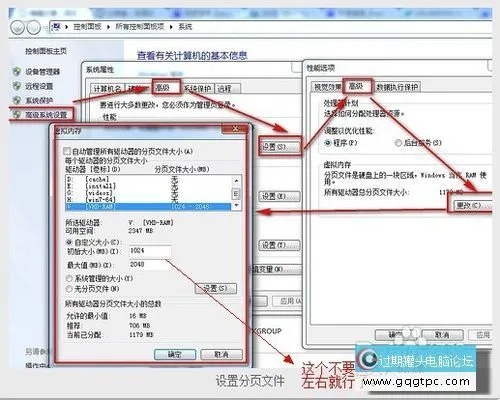Click the drive list scroll-up arrow
Viewport: 500px width, 400px height.
point(236,180)
